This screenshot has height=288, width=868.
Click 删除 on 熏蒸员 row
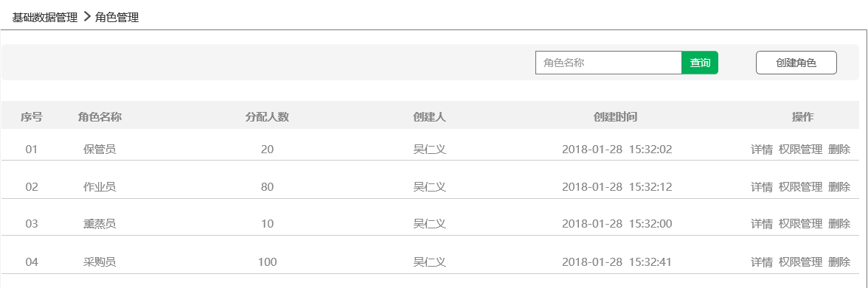pos(839,224)
